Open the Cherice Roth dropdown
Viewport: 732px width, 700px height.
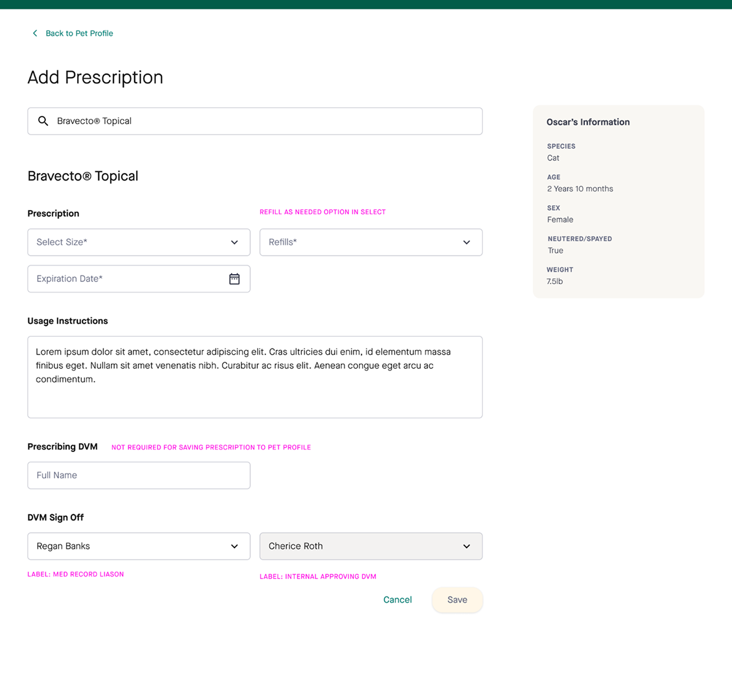point(371,546)
